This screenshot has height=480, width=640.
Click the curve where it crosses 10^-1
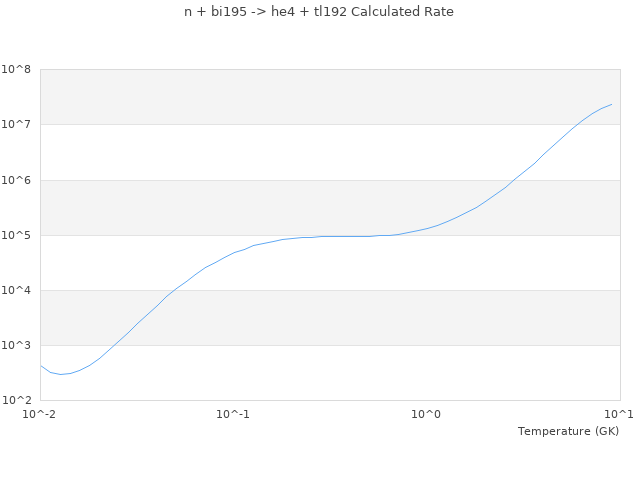point(233,253)
